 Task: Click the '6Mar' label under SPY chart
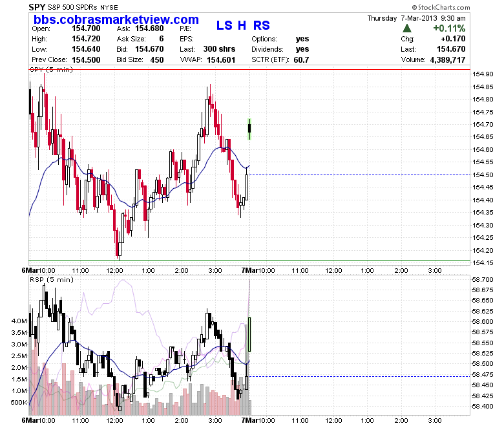[x=30, y=270]
